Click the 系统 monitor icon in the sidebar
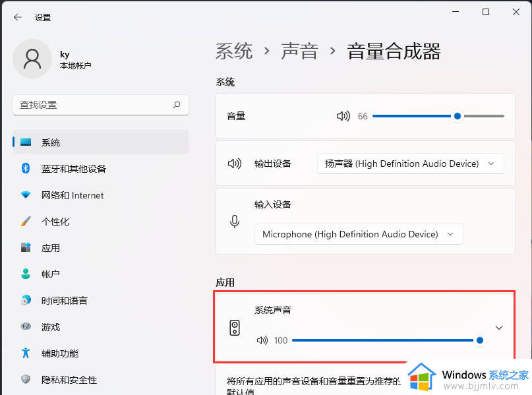 [26, 142]
